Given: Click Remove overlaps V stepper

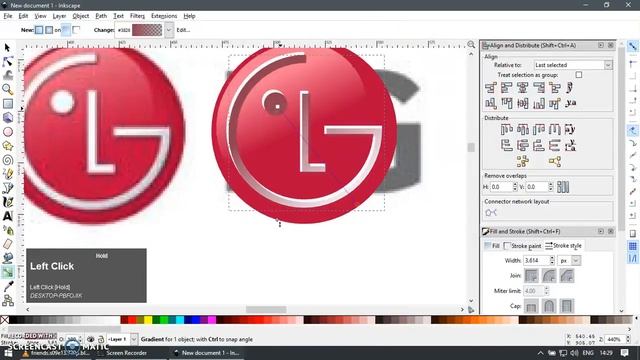Looking at the screenshot, I should 551,187.
